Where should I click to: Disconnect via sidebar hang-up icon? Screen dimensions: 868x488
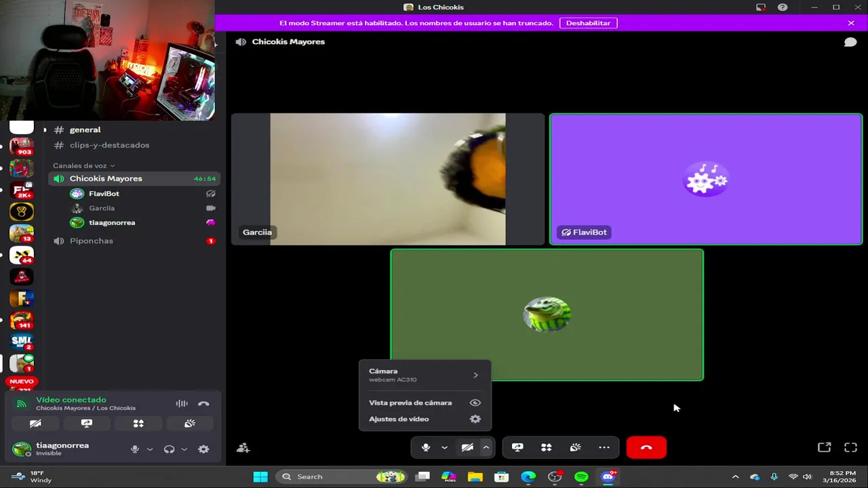coord(203,403)
